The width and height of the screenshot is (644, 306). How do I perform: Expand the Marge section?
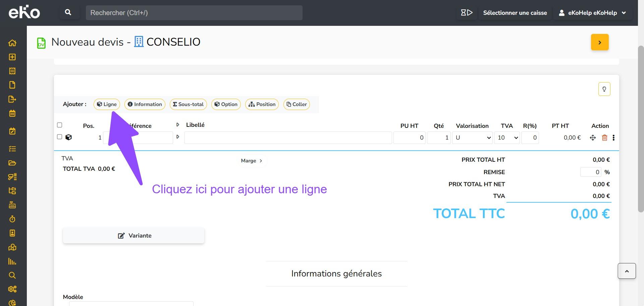click(x=252, y=161)
